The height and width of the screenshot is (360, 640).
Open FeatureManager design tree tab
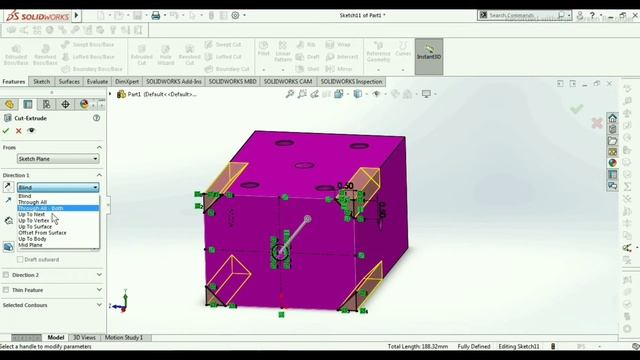coord(9,104)
